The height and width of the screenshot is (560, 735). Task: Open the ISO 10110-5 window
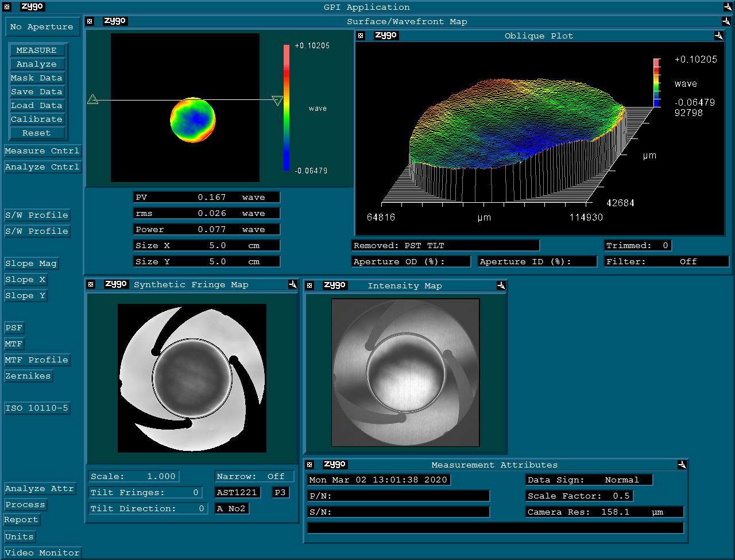click(37, 408)
